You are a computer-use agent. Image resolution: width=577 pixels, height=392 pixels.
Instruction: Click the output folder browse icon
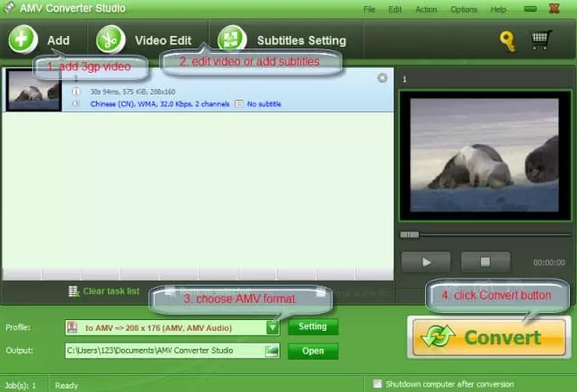(271, 351)
